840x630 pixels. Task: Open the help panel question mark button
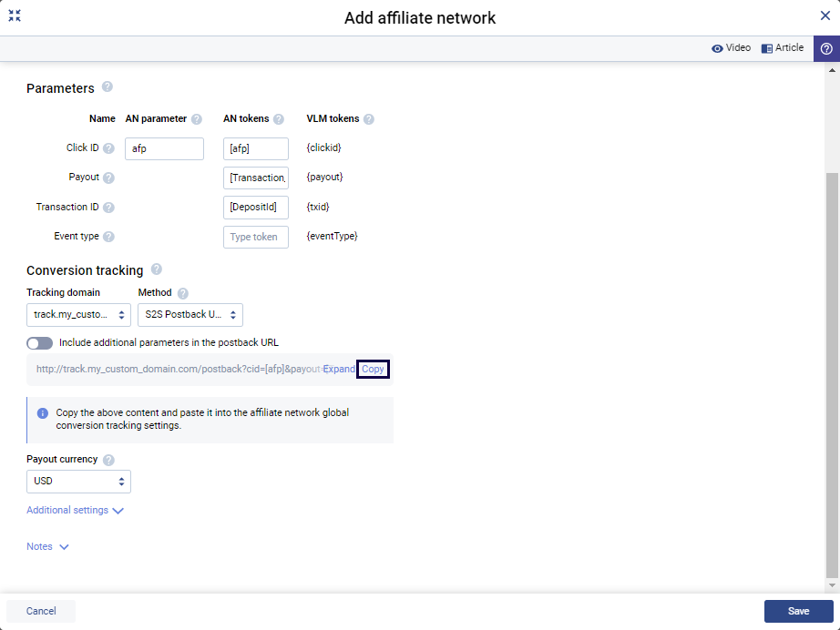(826, 49)
